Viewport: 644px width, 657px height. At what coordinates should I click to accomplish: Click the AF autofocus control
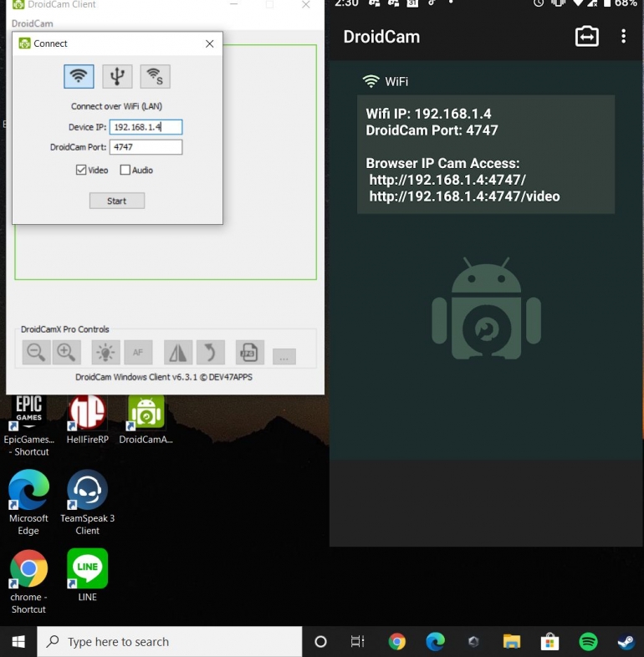(138, 352)
